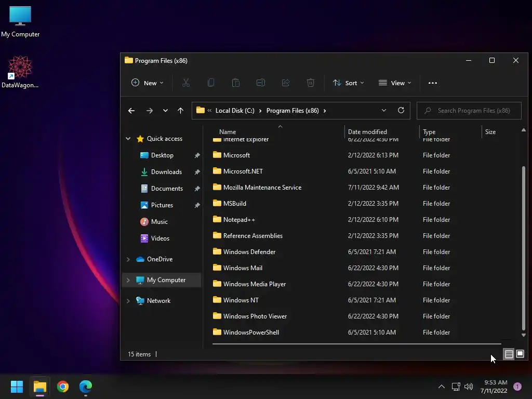Image resolution: width=532 pixels, height=399 pixels.
Task: Open Music in Quick access
Action: coord(159,222)
